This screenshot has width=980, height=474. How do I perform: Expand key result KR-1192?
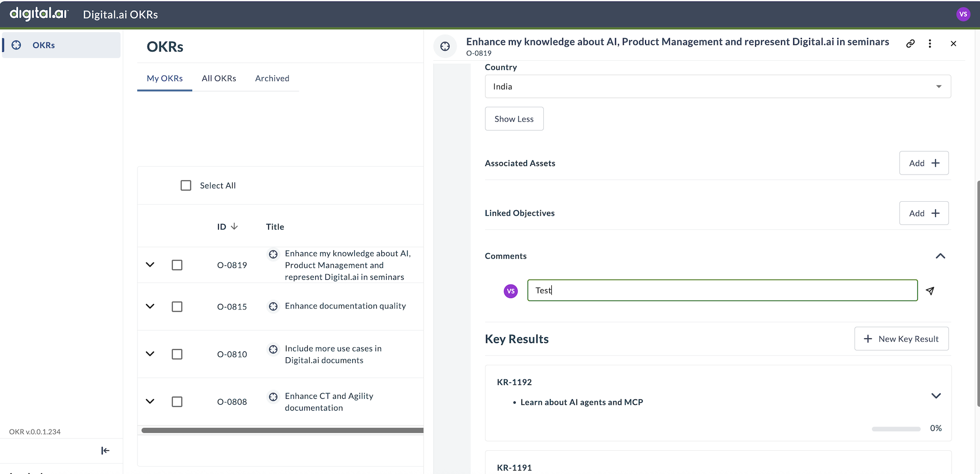tap(936, 396)
